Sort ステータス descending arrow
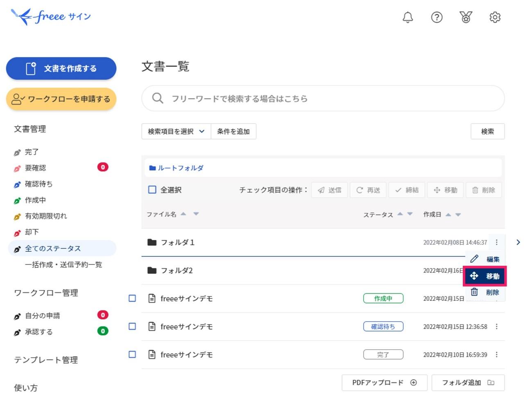This screenshot has width=532, height=399. [410, 214]
